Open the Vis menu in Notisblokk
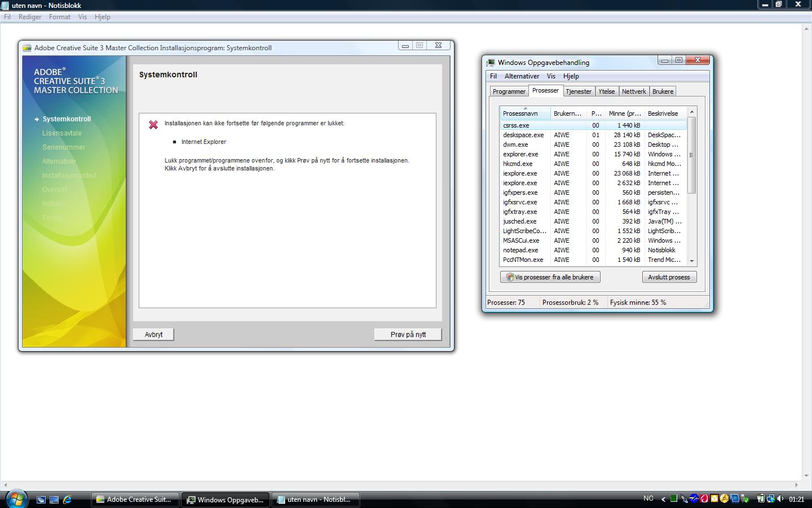Image resolution: width=812 pixels, height=508 pixels. click(x=82, y=17)
